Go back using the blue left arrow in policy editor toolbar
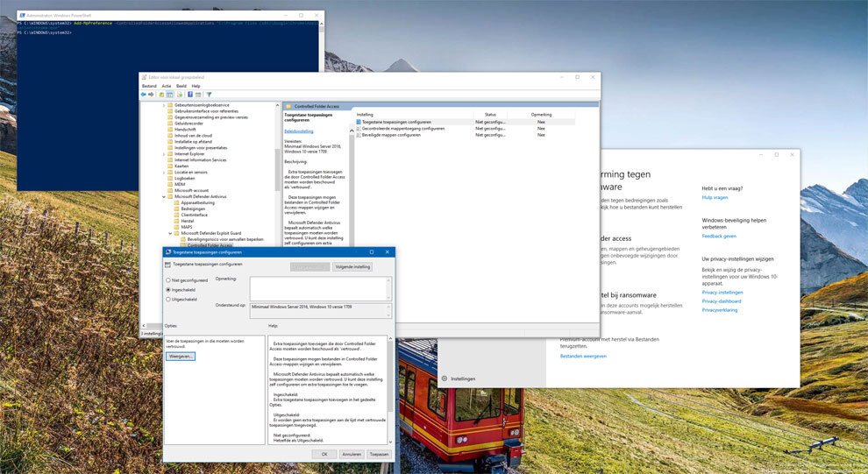The height and width of the screenshot is (474, 868). [x=144, y=95]
